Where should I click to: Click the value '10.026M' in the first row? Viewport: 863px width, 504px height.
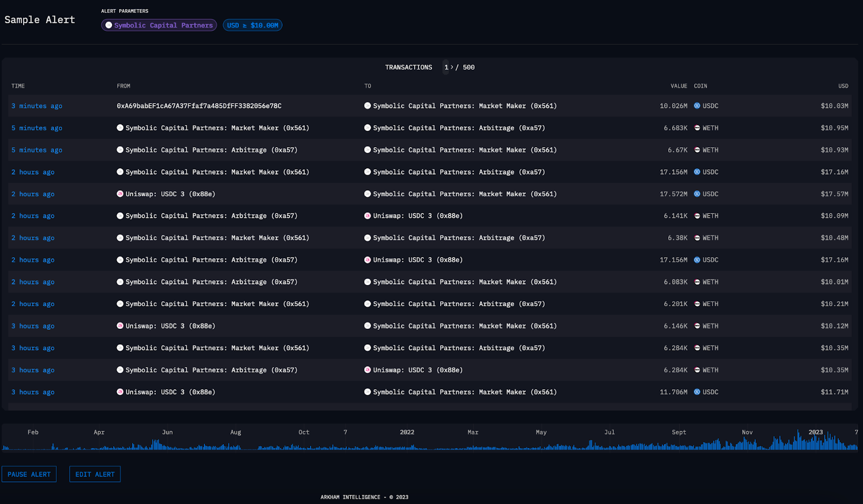pos(674,106)
